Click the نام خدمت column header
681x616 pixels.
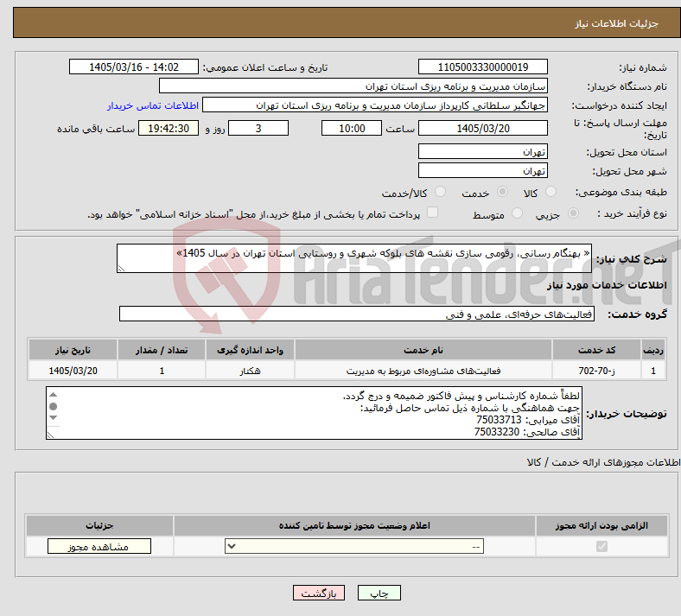click(x=423, y=350)
